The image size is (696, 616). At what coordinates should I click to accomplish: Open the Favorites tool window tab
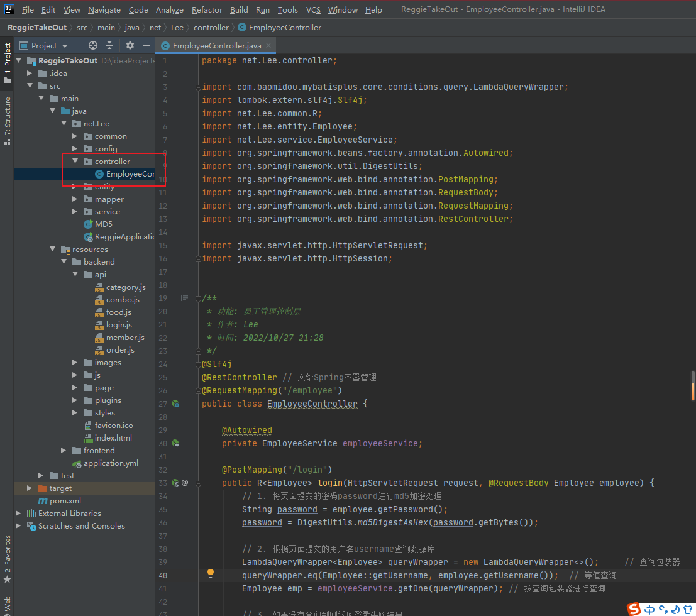7,559
